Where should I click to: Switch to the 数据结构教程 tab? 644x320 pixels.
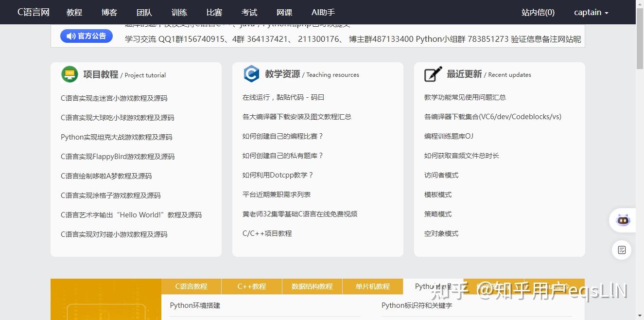312,286
